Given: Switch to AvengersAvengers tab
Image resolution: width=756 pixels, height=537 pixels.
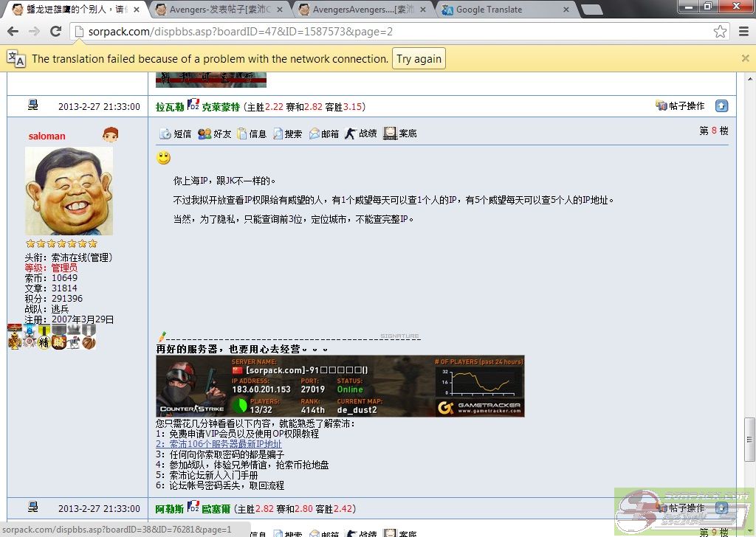Looking at the screenshot, I should [362, 10].
